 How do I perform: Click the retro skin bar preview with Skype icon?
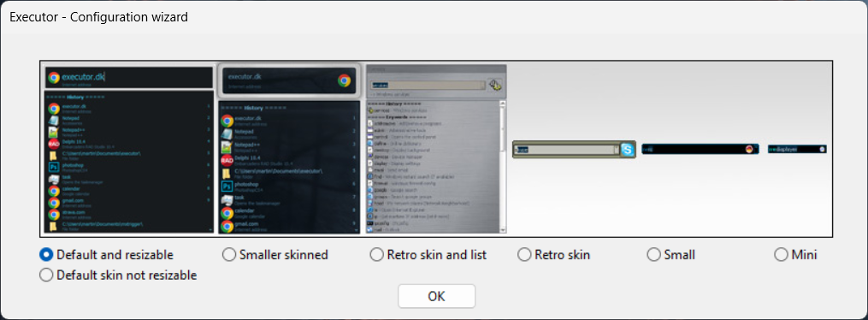(x=574, y=150)
